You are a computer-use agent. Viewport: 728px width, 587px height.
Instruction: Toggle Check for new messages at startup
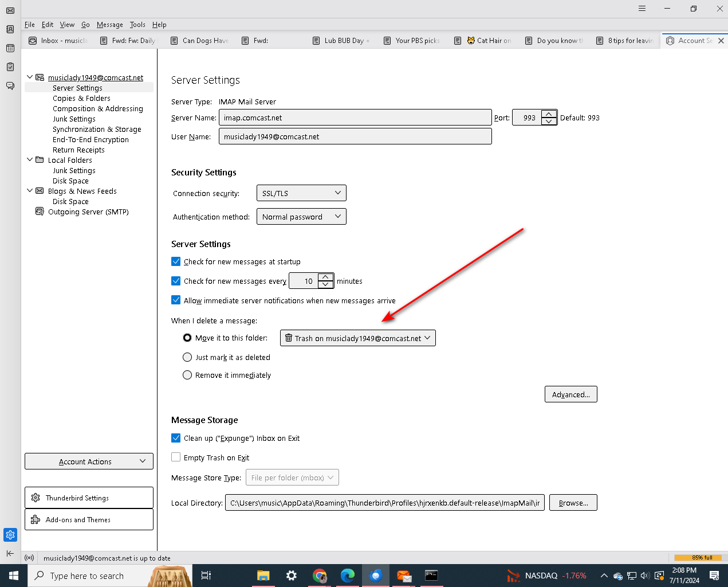coord(176,261)
